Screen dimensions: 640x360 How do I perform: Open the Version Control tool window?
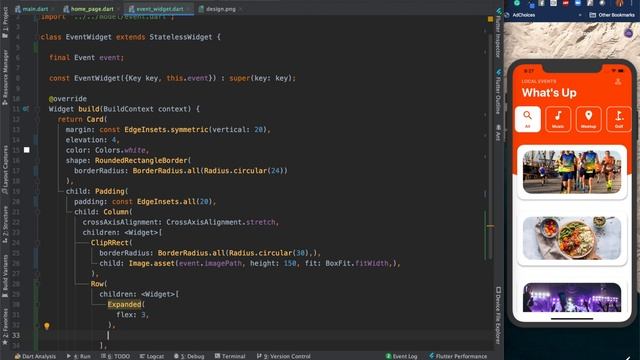click(284, 356)
